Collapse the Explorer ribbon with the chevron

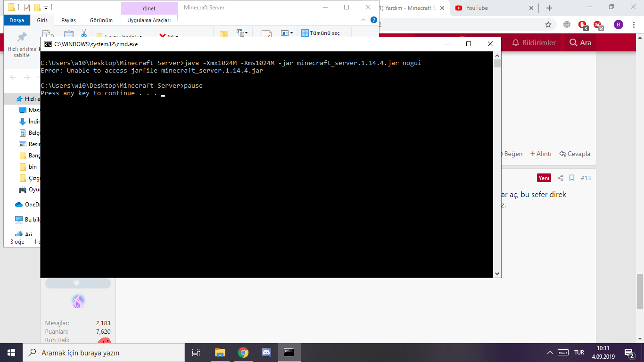click(363, 20)
